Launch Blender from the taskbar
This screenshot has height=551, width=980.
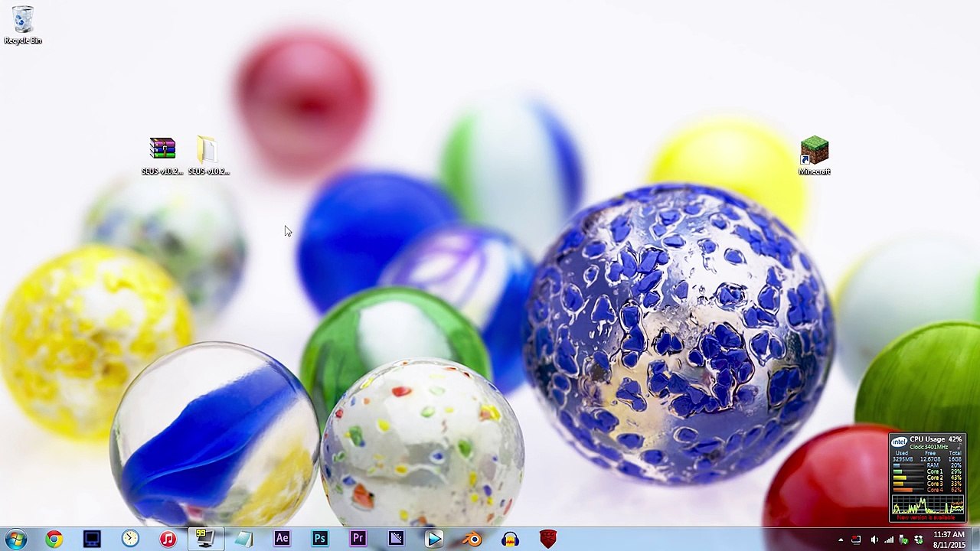(472, 539)
